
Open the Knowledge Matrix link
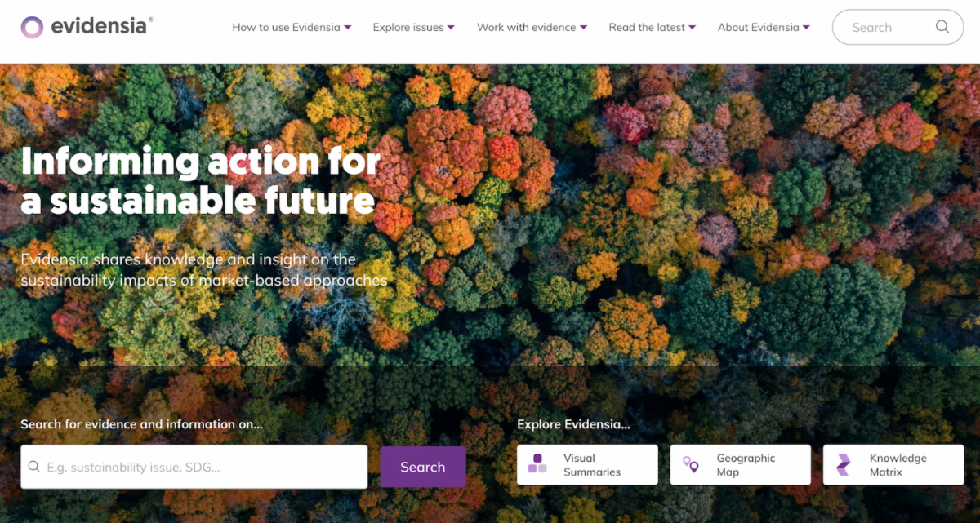click(893, 465)
